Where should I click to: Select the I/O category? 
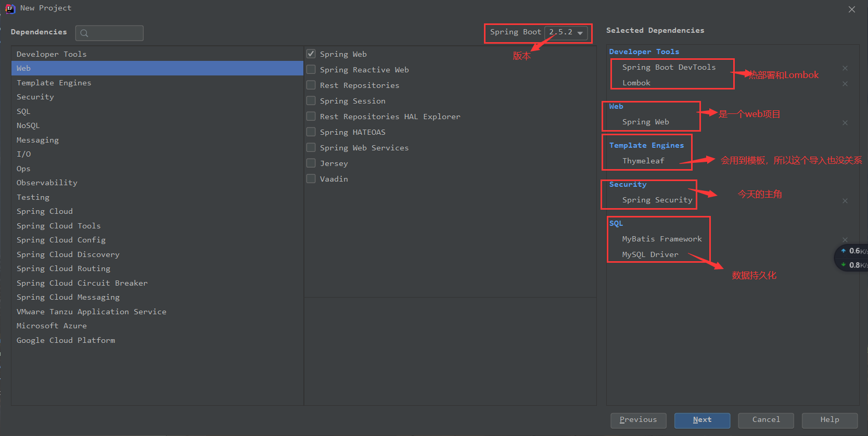click(157, 154)
